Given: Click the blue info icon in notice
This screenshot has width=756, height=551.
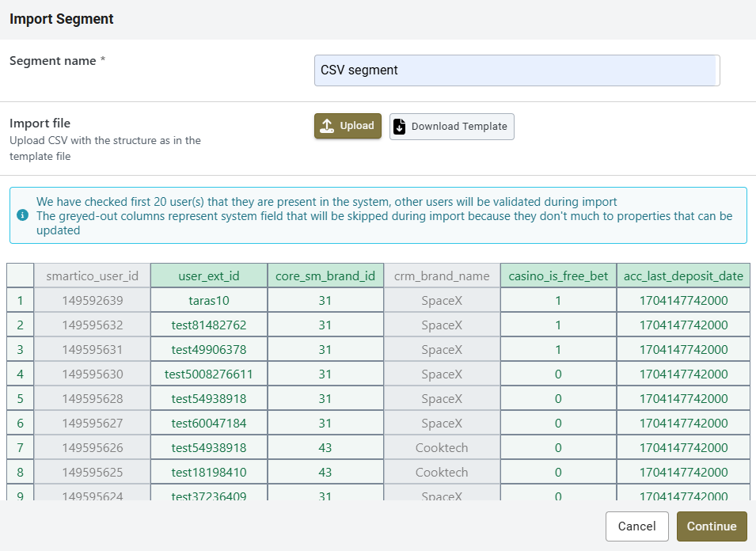Looking at the screenshot, I should click(23, 215).
